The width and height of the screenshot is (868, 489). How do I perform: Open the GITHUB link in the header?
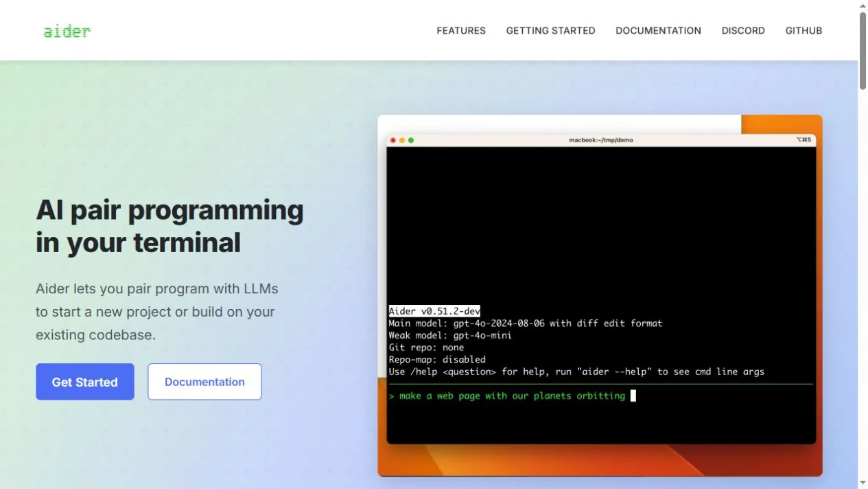pyautogui.click(x=804, y=31)
